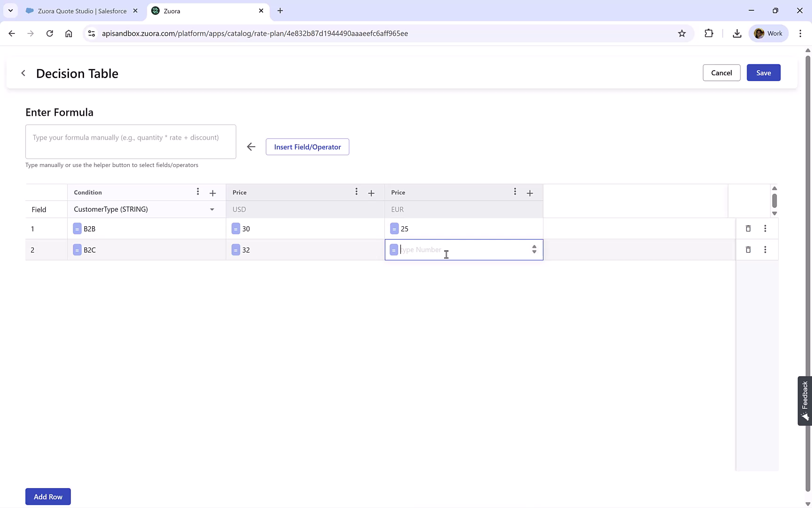Open row 2's three-dot options menu
The image size is (812, 508).
click(x=765, y=250)
